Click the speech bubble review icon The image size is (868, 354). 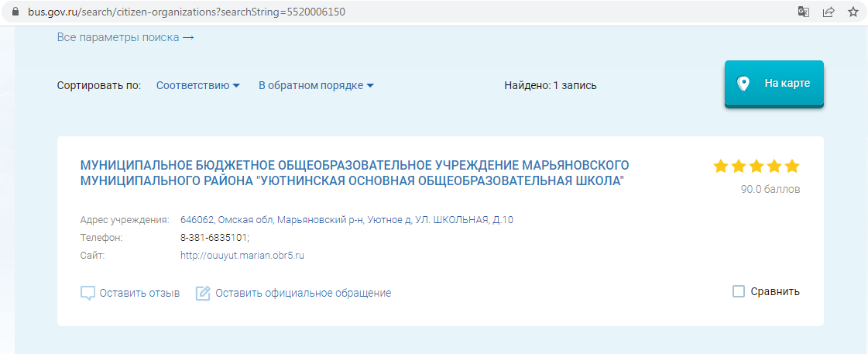[88, 293]
